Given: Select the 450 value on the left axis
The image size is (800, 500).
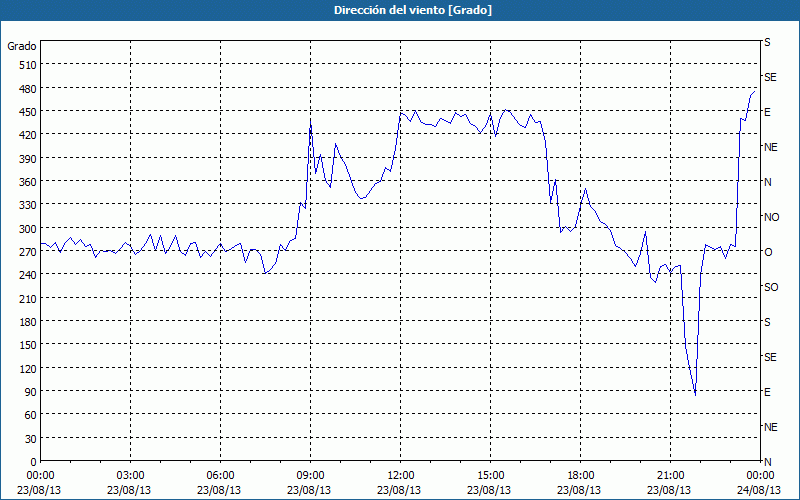Looking at the screenshot, I should point(28,112).
